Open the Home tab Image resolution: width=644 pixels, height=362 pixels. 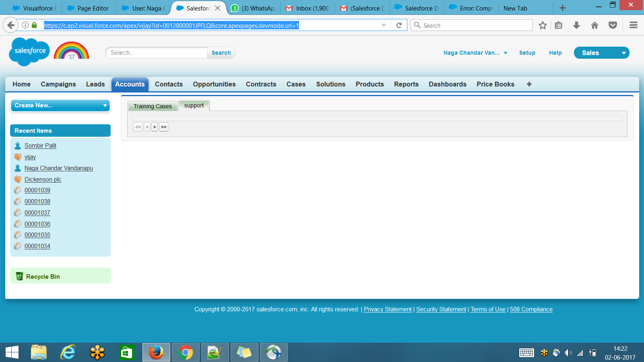(22, 84)
